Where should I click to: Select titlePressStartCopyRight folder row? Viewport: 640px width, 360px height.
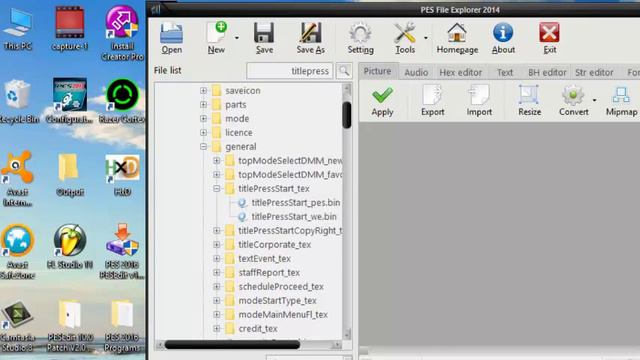290,231
